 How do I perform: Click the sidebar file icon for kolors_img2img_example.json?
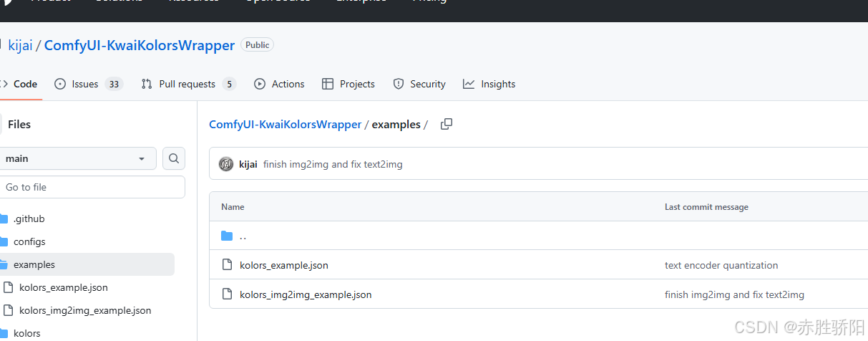tap(9, 310)
